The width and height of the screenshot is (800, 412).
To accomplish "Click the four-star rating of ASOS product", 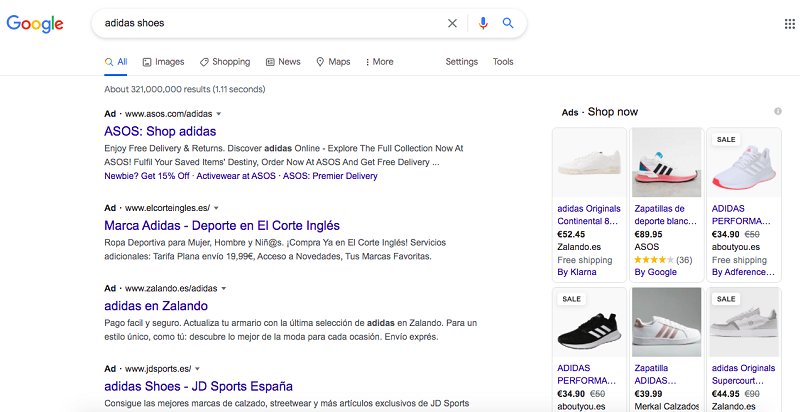I will tap(654, 260).
